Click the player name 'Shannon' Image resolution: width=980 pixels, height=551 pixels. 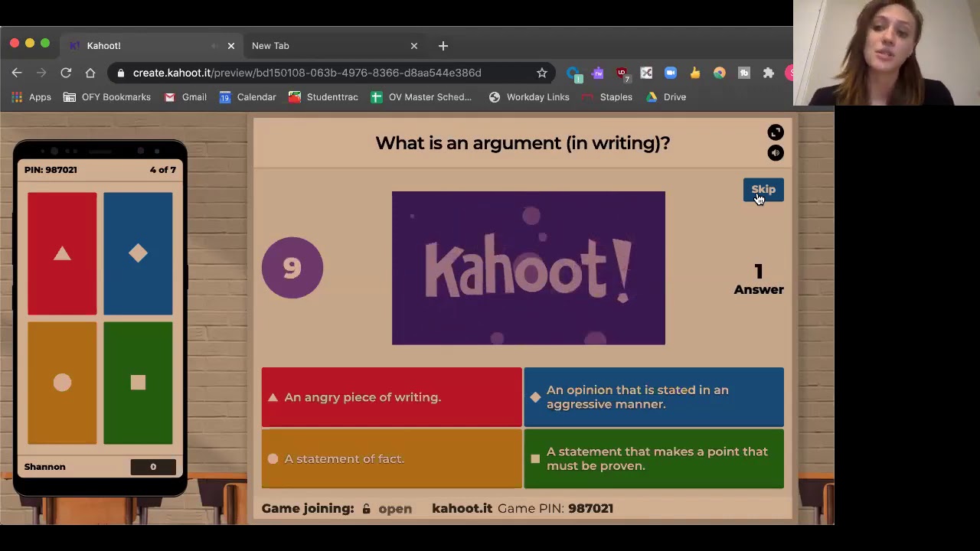(44, 467)
